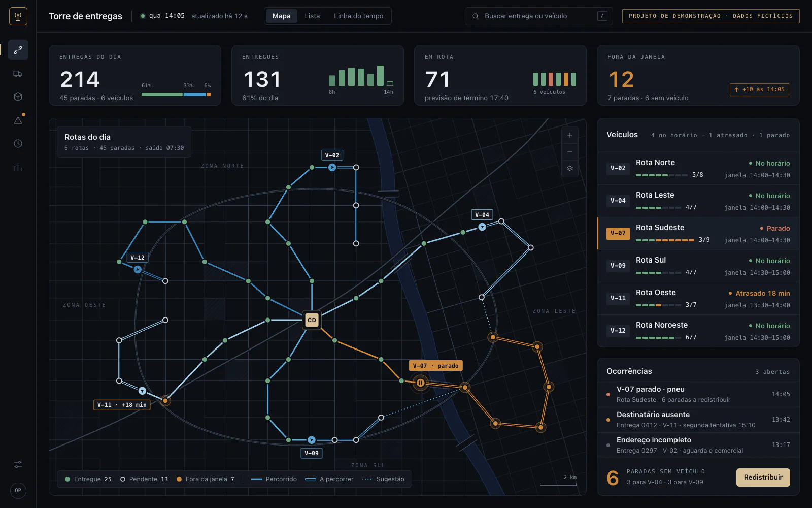Open the V-07 parado · pneu occurrence
This screenshot has height=508, width=812.
[698, 394]
